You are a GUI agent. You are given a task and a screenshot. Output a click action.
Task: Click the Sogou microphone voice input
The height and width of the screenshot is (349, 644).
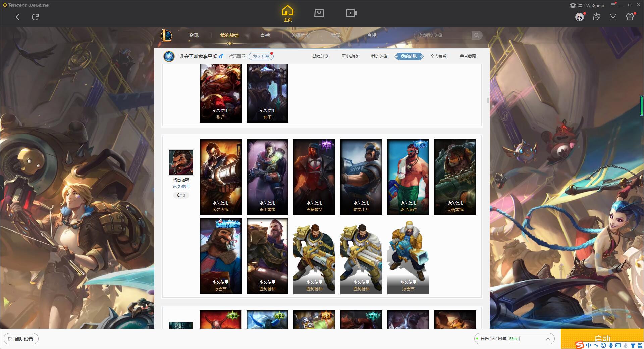click(611, 345)
